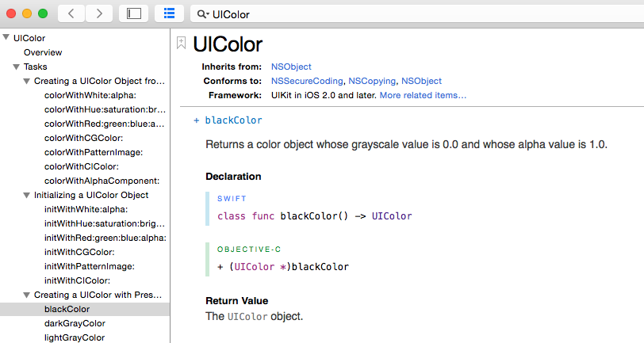This screenshot has height=343, width=644.
Task: Select initWithCGColor: in the sidebar
Action: pos(79,252)
